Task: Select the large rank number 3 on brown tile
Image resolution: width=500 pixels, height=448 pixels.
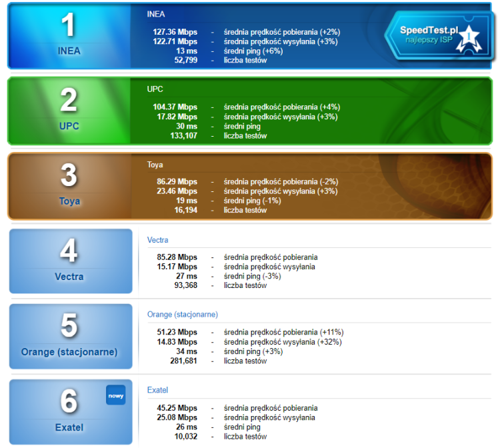Action: pyautogui.click(x=69, y=176)
